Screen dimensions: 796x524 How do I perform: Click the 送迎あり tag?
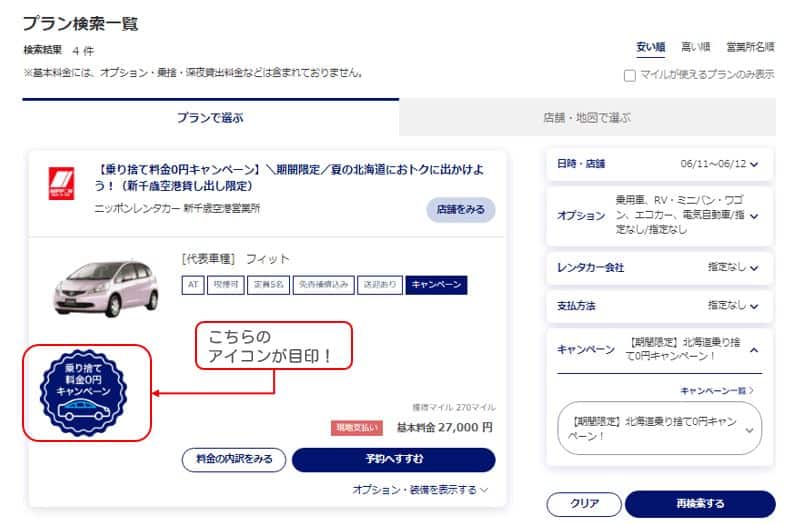pos(380,285)
